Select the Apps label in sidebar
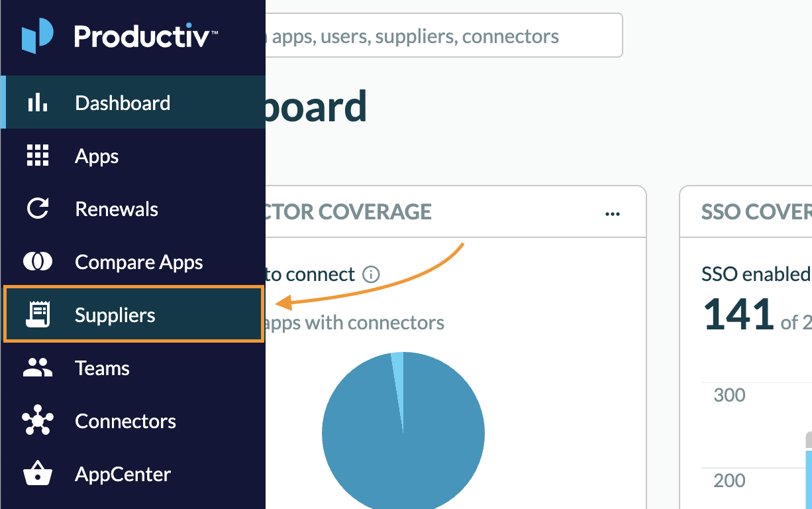 click(x=97, y=156)
